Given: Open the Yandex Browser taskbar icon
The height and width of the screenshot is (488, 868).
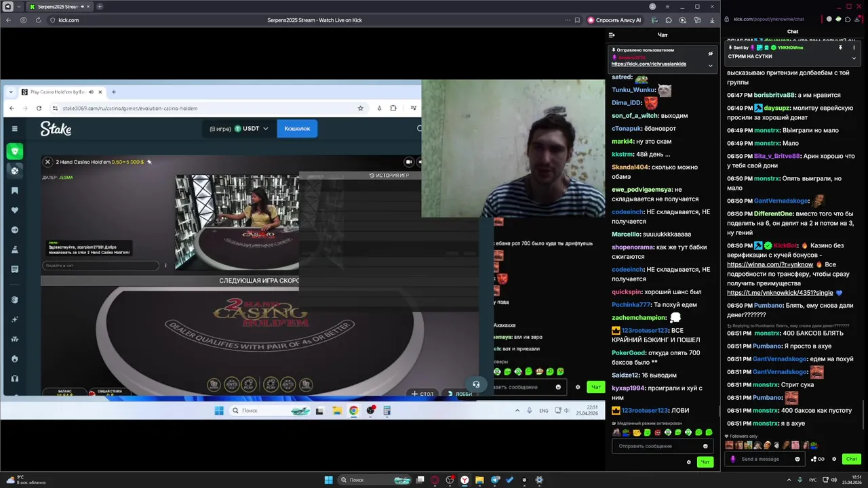Looking at the screenshot, I should [x=465, y=480].
